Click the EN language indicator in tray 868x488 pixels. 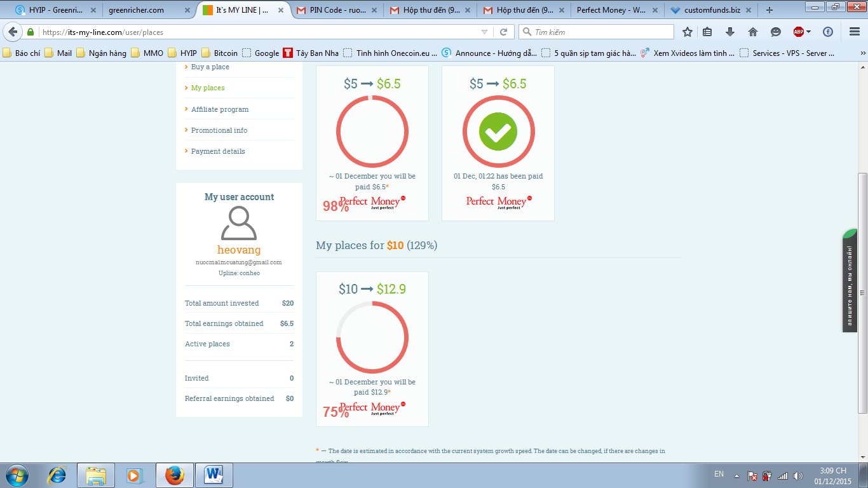[719, 474]
